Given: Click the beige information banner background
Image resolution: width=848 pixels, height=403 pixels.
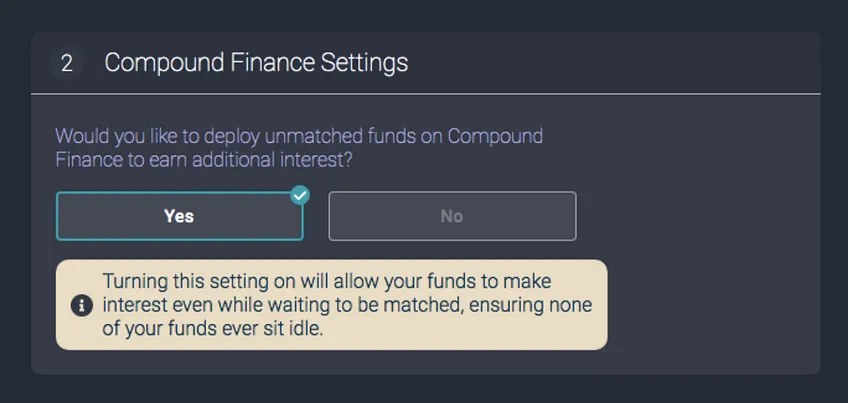Looking at the screenshot, I should pos(332,305).
